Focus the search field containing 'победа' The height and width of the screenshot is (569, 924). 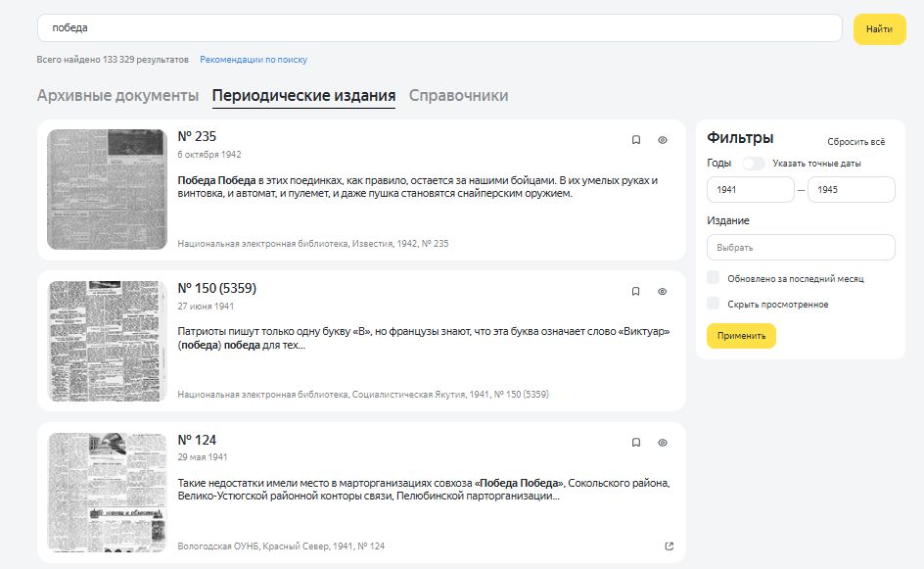439,28
